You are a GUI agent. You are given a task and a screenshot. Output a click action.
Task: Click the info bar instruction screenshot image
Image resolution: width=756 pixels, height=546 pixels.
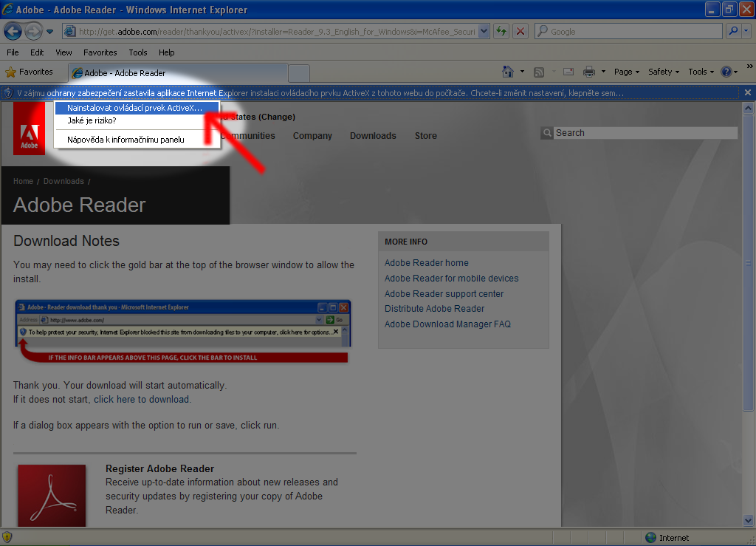(183, 332)
